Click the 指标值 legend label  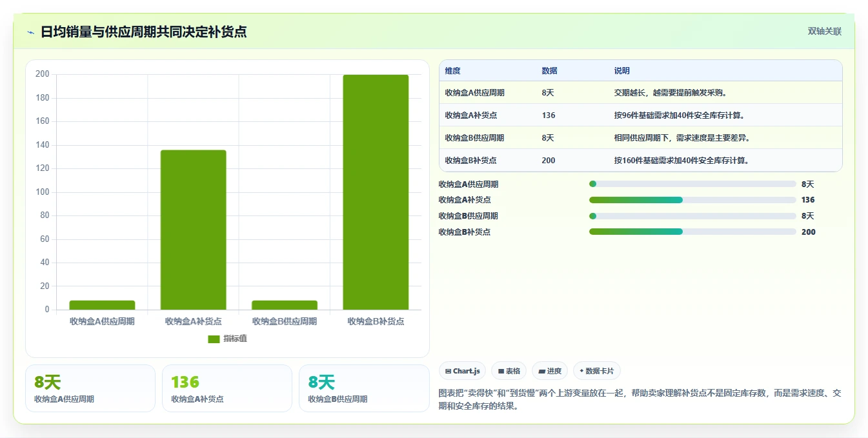tap(235, 339)
